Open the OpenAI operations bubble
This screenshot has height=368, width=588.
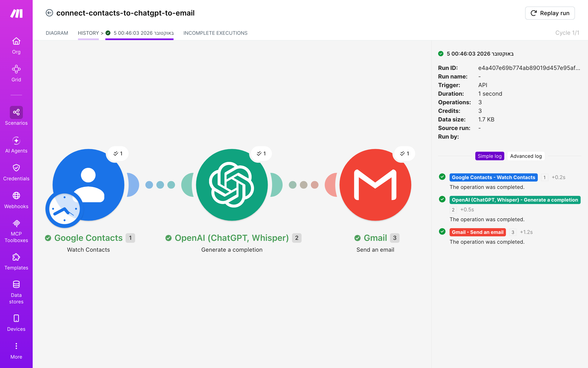[261, 154]
